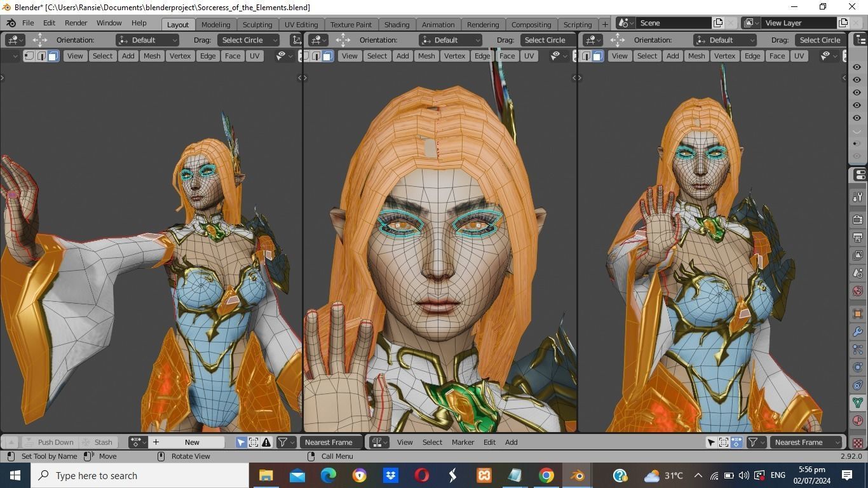Switch to the Shading workspace tab

pyautogui.click(x=397, y=24)
